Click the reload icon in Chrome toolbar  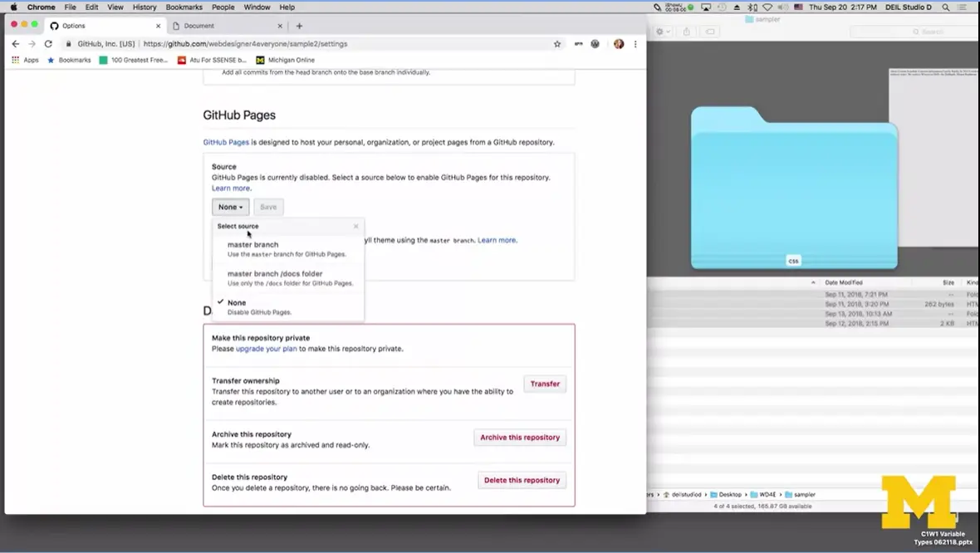(x=48, y=43)
